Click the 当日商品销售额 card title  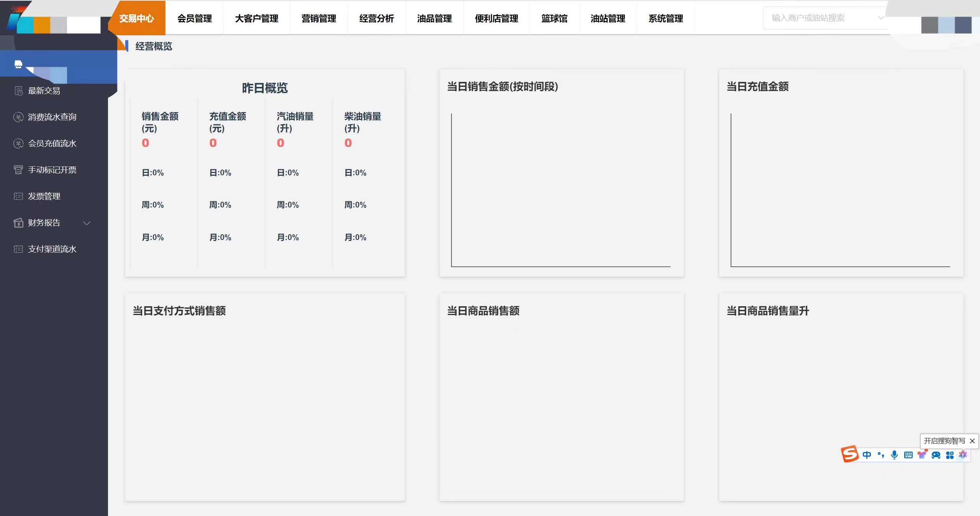coord(483,311)
